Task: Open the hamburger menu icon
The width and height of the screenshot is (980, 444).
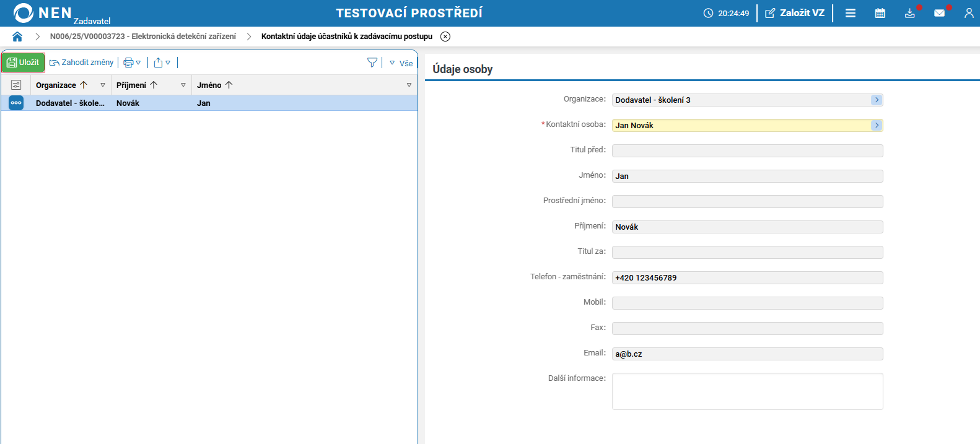Action: point(851,13)
